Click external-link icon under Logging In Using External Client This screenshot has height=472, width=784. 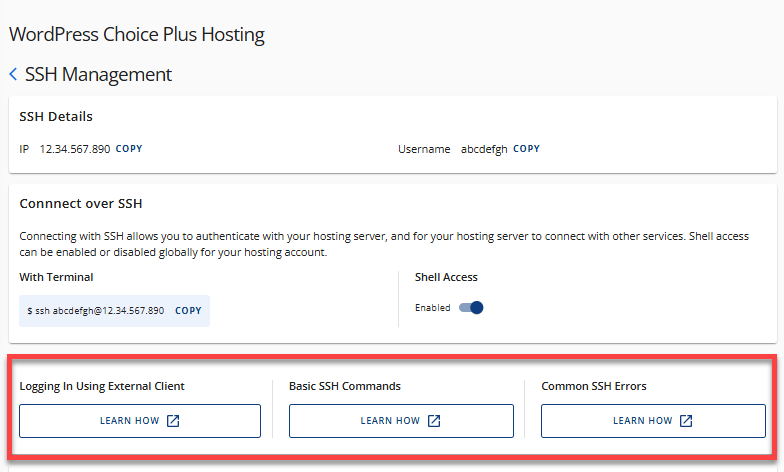pos(173,421)
